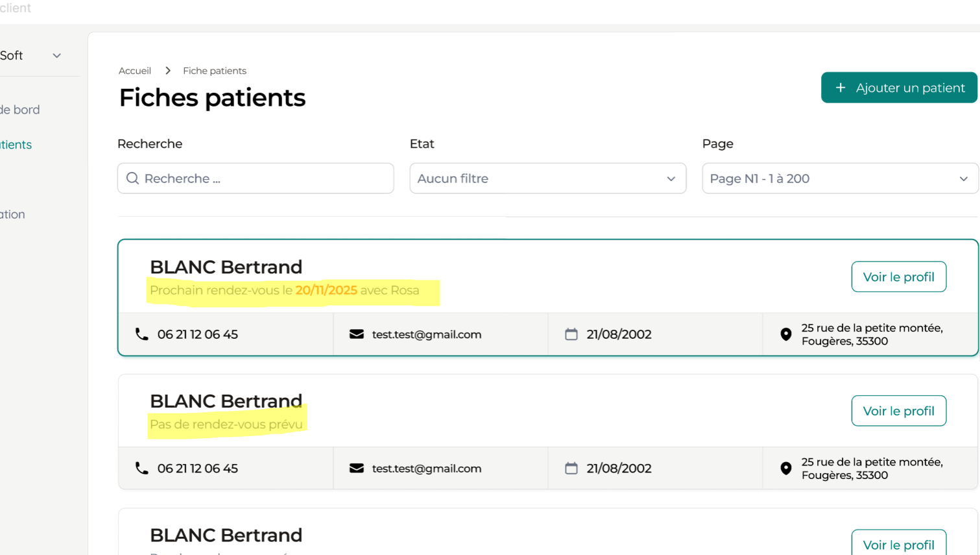980x555 pixels.
Task: View the first BLANC Bertrand profile
Action: tap(898, 277)
